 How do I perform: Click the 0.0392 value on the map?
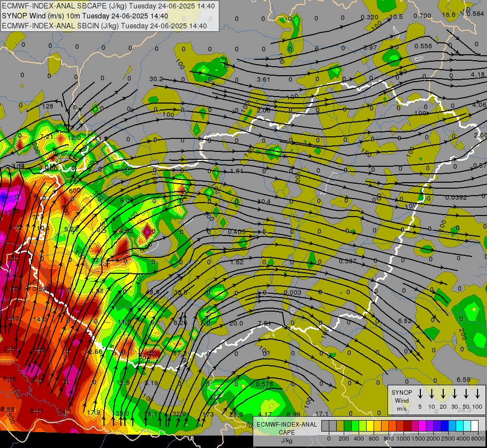click(x=456, y=198)
